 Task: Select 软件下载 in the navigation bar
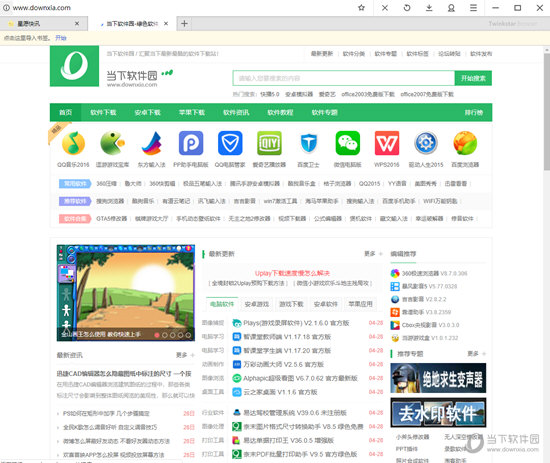click(x=103, y=112)
